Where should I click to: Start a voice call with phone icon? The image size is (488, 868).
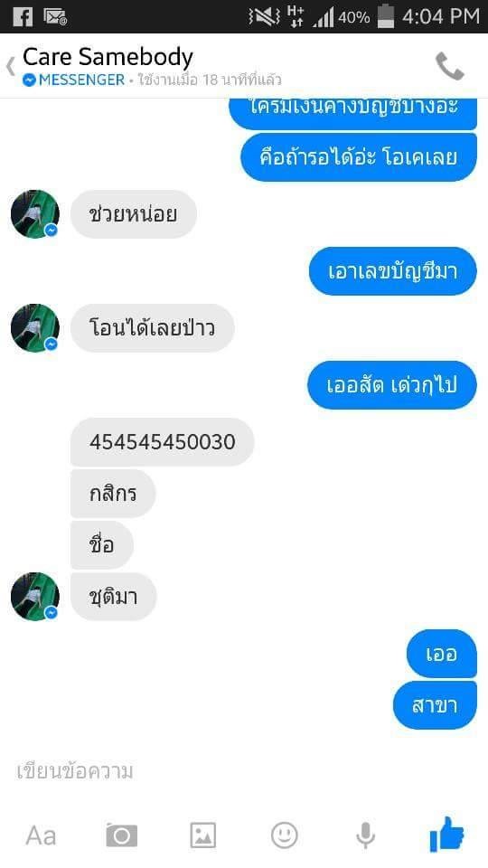(x=450, y=66)
